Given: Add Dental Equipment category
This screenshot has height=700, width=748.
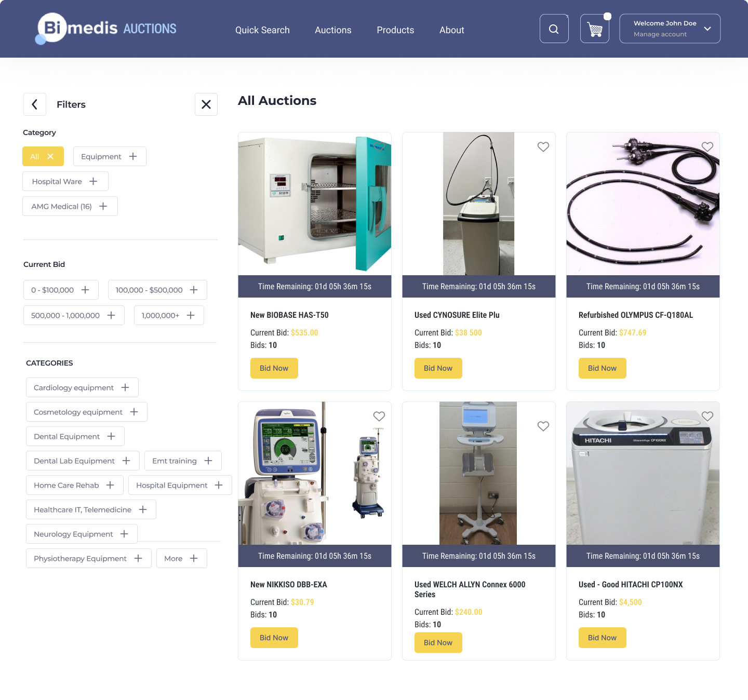Looking at the screenshot, I should (75, 436).
